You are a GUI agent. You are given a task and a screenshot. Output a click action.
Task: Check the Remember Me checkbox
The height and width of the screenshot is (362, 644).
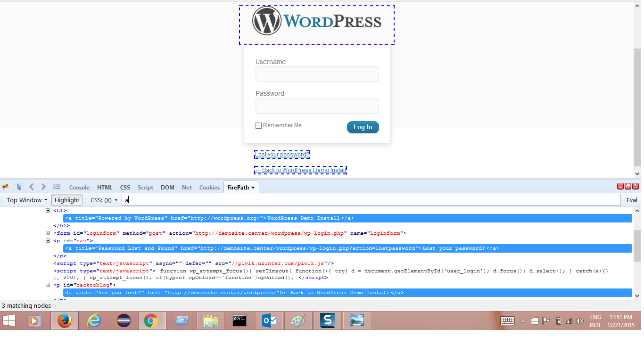(x=258, y=126)
